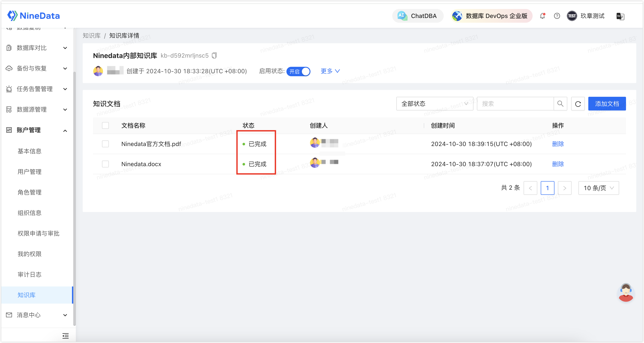Open the 全部状态 filter dropdown
This screenshot has height=343, width=644.
(x=435, y=104)
